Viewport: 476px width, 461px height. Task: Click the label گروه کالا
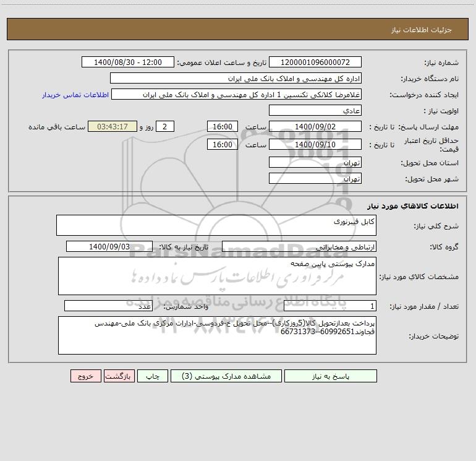(444, 247)
